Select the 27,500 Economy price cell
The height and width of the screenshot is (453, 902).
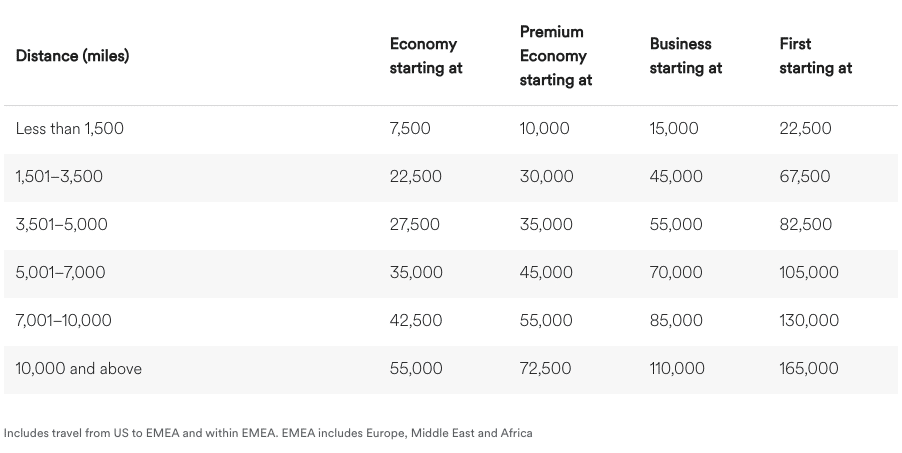click(414, 224)
